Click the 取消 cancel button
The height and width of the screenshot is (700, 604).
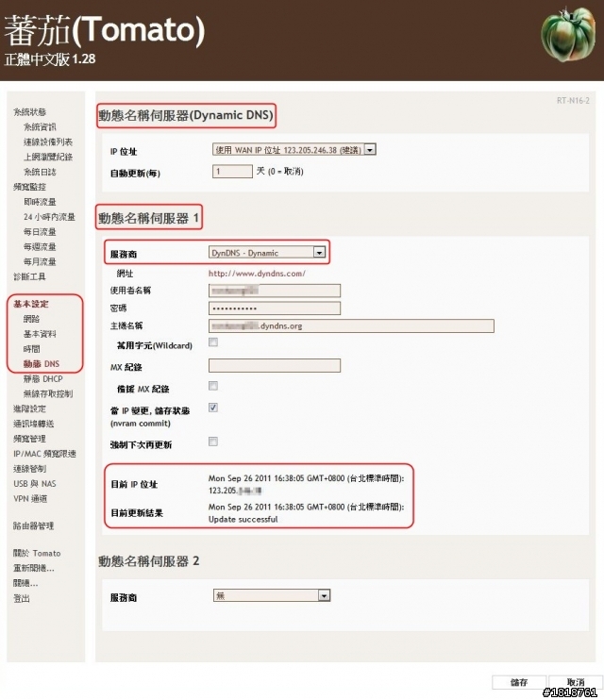click(575, 682)
